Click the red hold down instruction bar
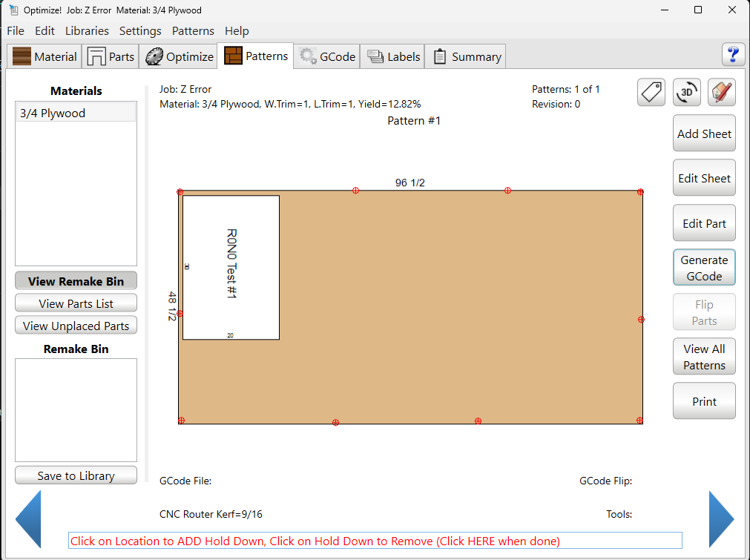Viewport: 750px width, 560px height. [x=375, y=541]
